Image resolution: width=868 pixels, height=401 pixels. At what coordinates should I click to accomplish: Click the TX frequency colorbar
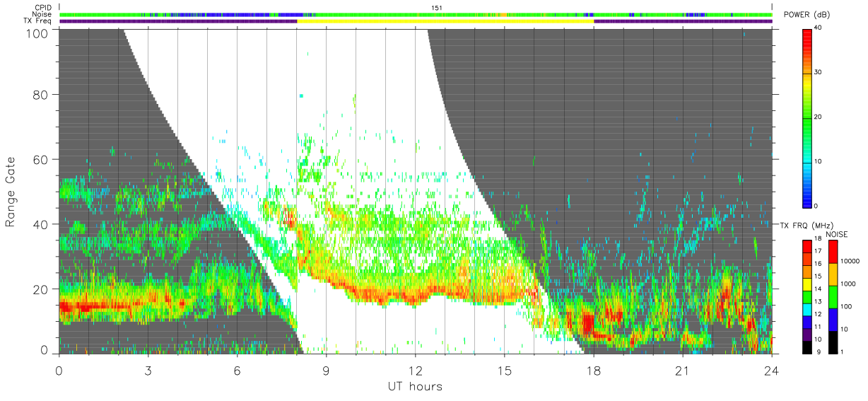807,297
